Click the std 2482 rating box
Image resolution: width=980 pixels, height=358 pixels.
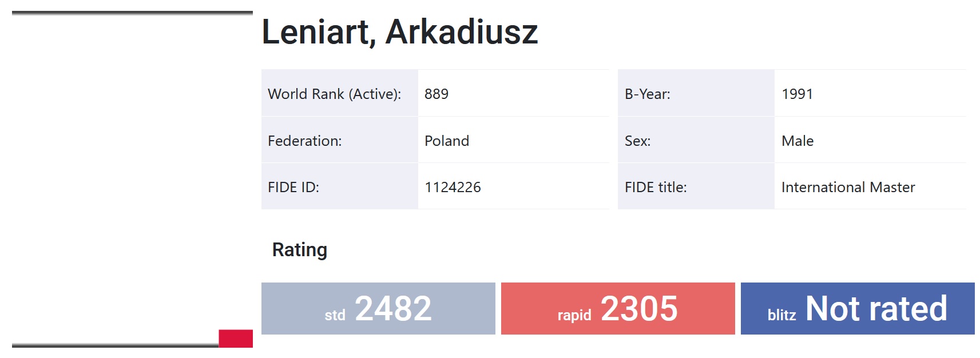pyautogui.click(x=378, y=308)
